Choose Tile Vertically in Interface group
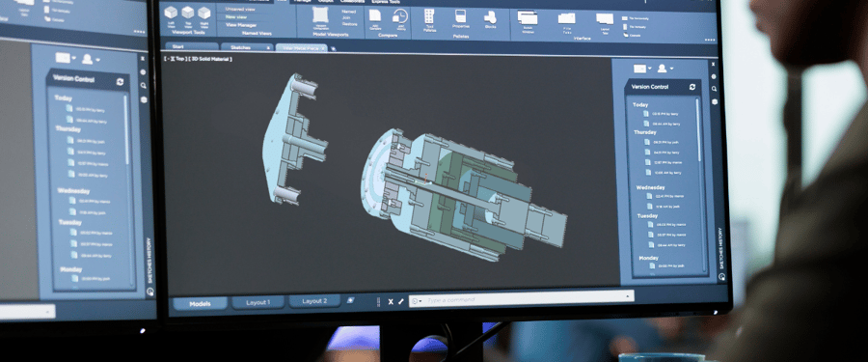 tap(636, 27)
